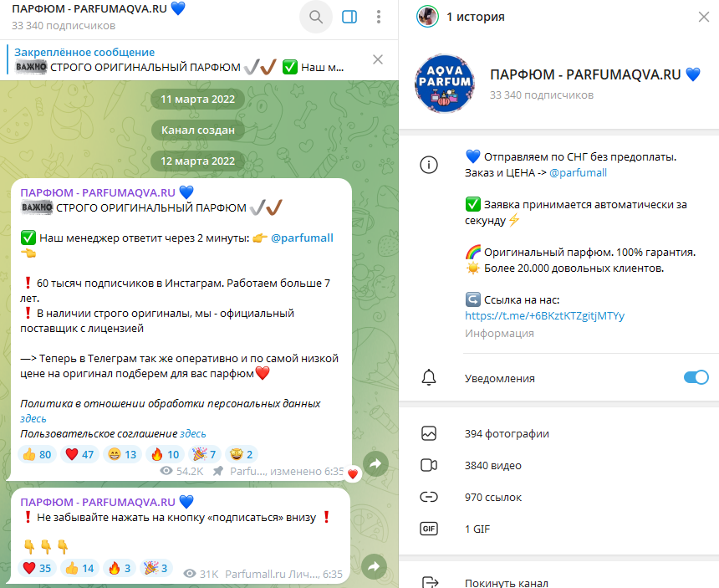Click the grinning face reaction showing 13
Viewport: 719px width, 588px height.
click(x=122, y=454)
